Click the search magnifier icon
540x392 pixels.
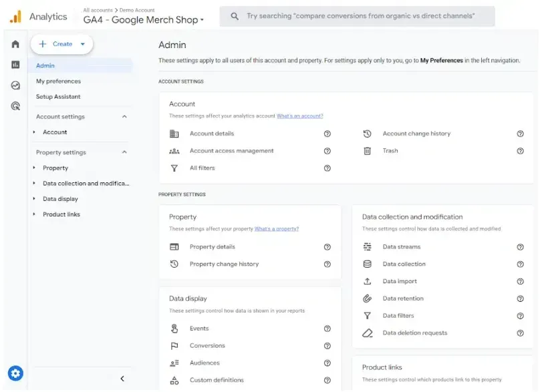[235, 16]
